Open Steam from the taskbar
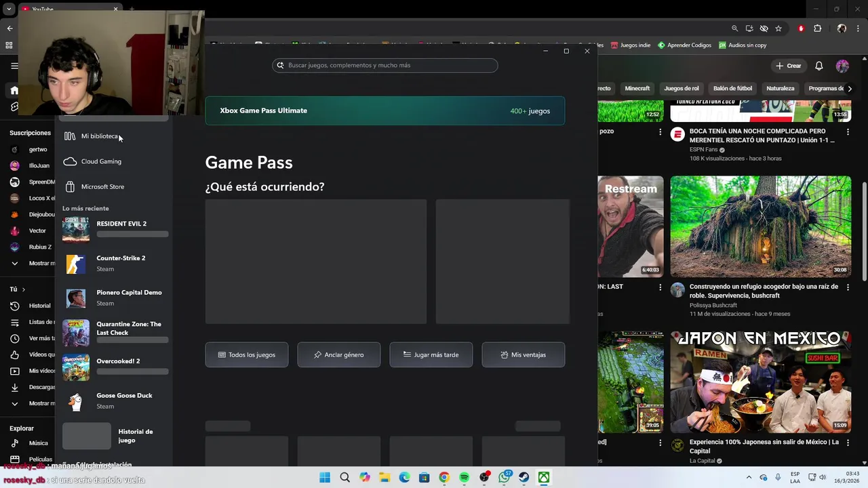 pyautogui.click(x=524, y=477)
